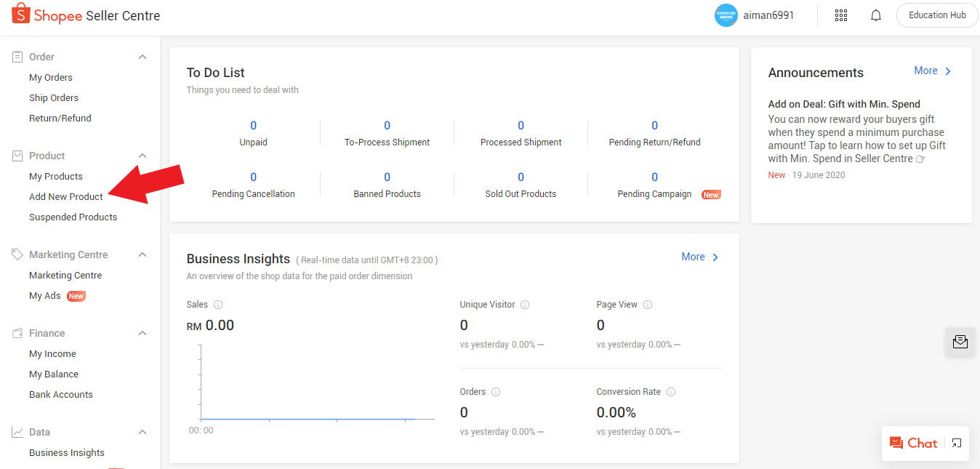Viewport: 980px width, 469px height.
Task: Open Bank Accounts in sidebar
Action: click(x=61, y=394)
